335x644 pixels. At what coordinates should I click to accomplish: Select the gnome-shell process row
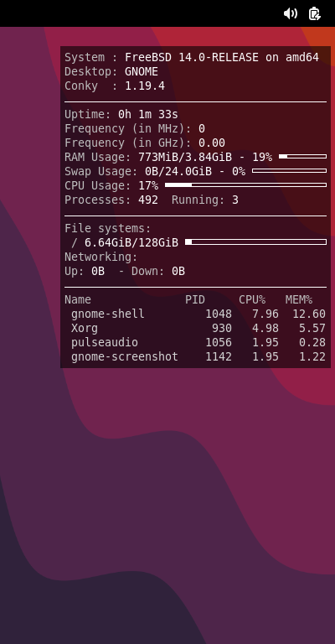[x=195, y=314]
